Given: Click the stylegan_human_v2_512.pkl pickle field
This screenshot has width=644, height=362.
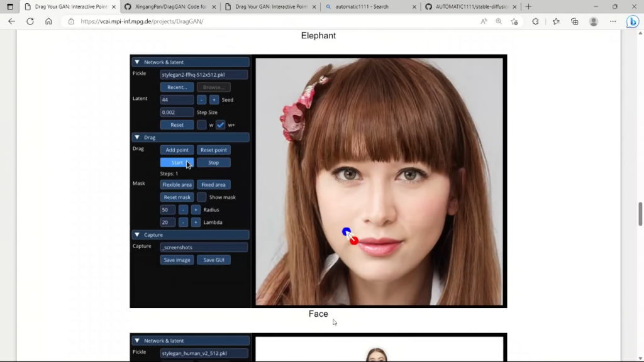Looking at the screenshot, I should [204, 353].
